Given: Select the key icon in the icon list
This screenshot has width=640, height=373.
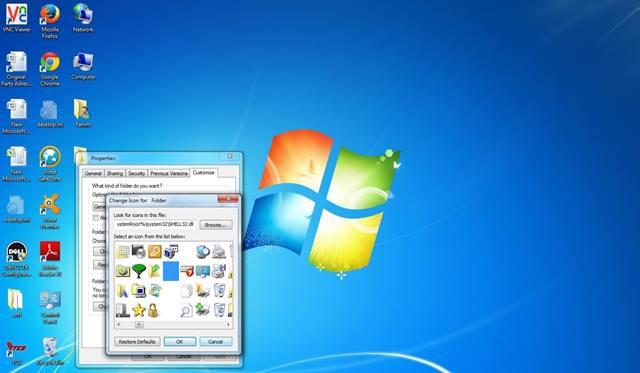Looking at the screenshot, I should [155, 251].
